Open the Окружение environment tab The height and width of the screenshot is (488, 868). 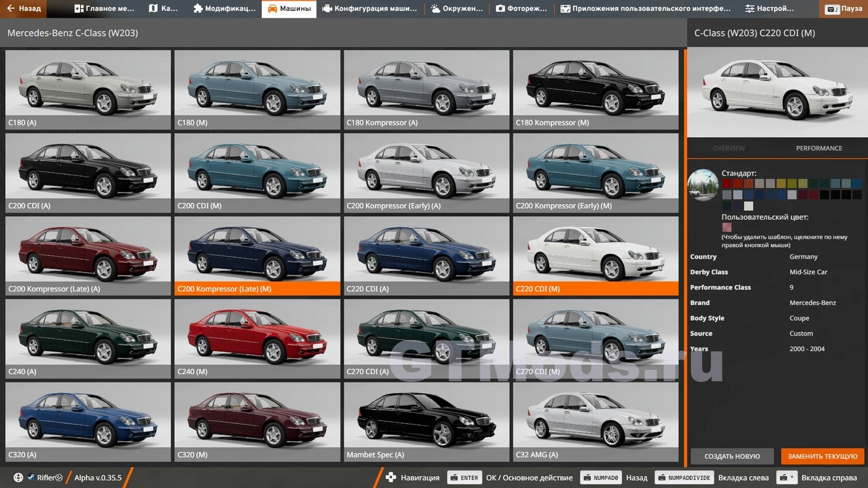click(457, 9)
